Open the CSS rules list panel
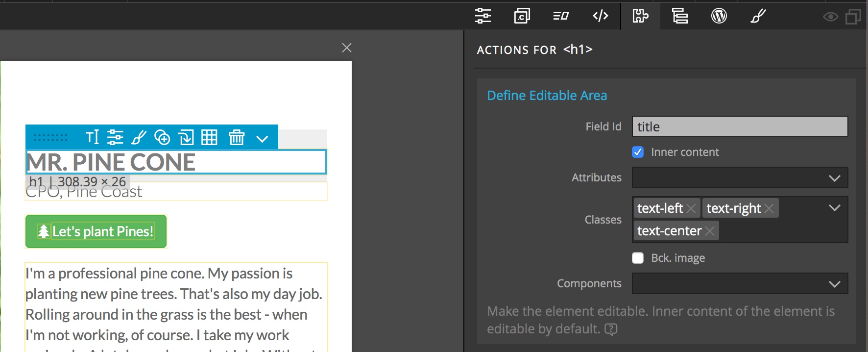 (x=561, y=16)
